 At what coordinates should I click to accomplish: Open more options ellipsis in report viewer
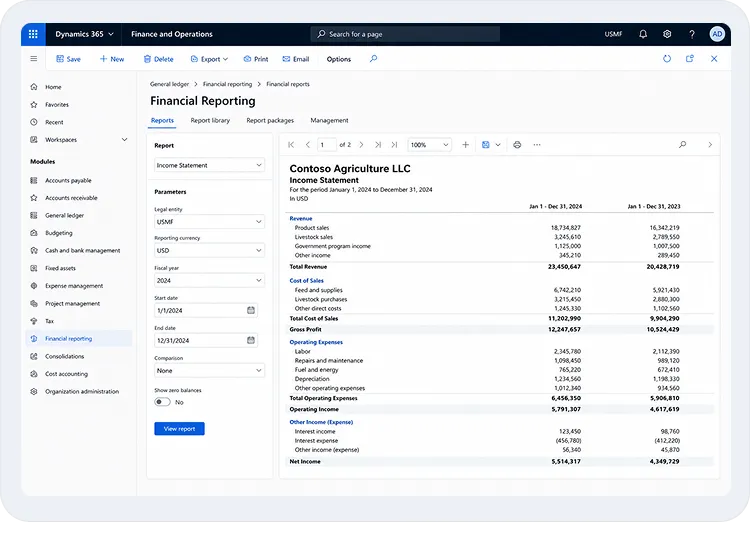pyautogui.click(x=537, y=144)
